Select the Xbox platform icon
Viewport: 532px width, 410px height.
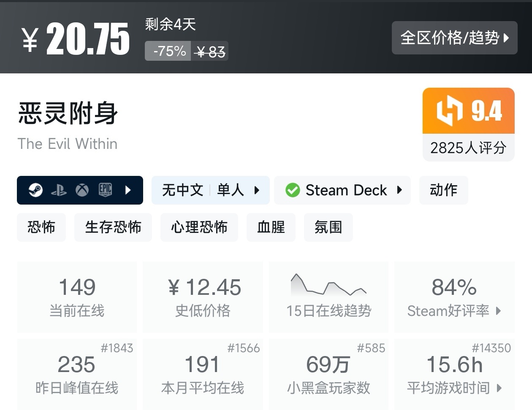pyautogui.click(x=81, y=190)
